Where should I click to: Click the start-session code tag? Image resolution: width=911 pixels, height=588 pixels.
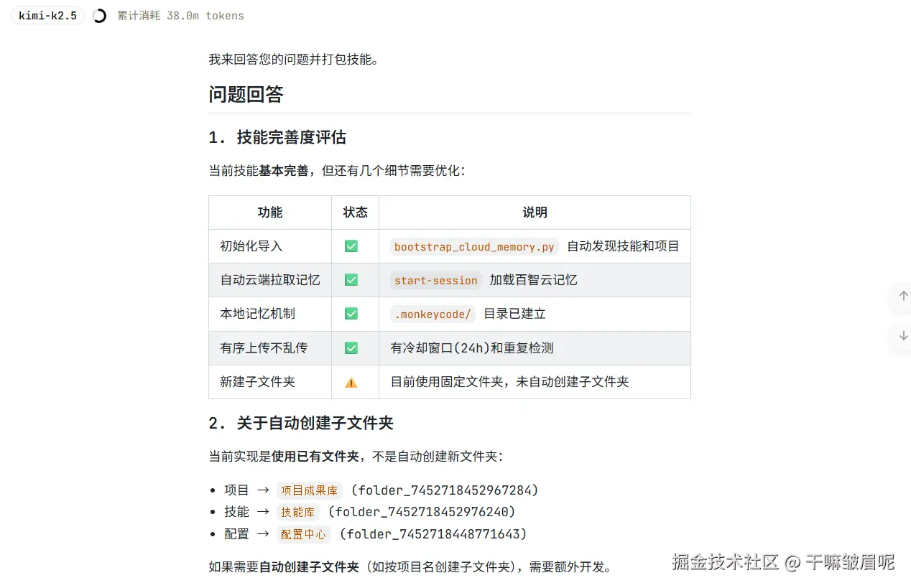click(435, 280)
